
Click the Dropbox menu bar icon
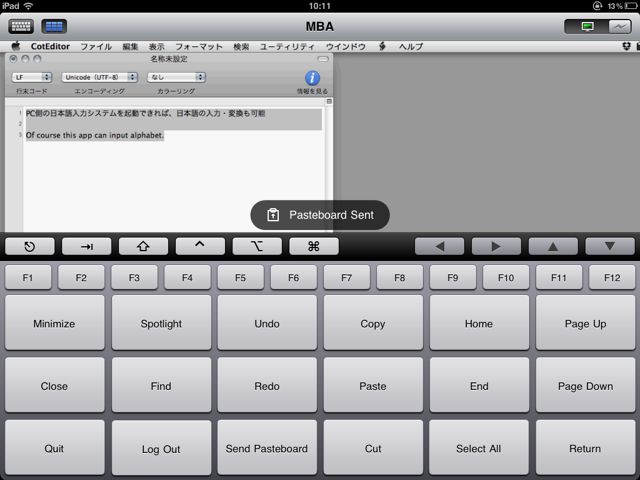627,47
